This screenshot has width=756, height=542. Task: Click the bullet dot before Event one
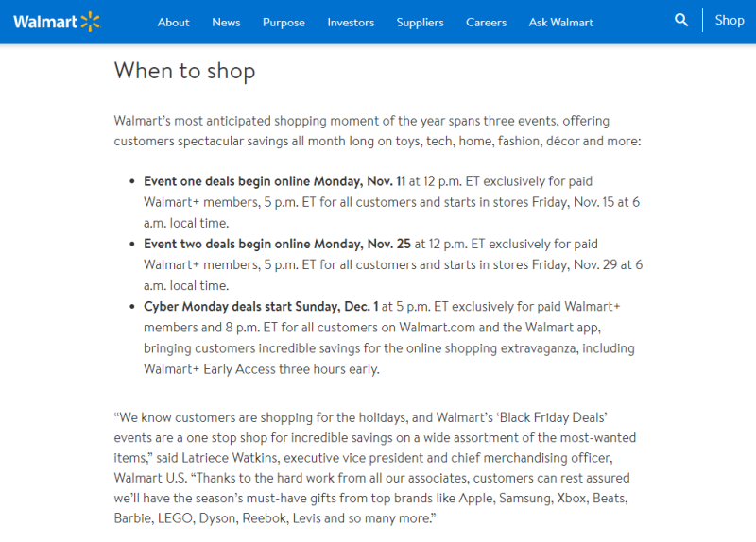point(130,181)
